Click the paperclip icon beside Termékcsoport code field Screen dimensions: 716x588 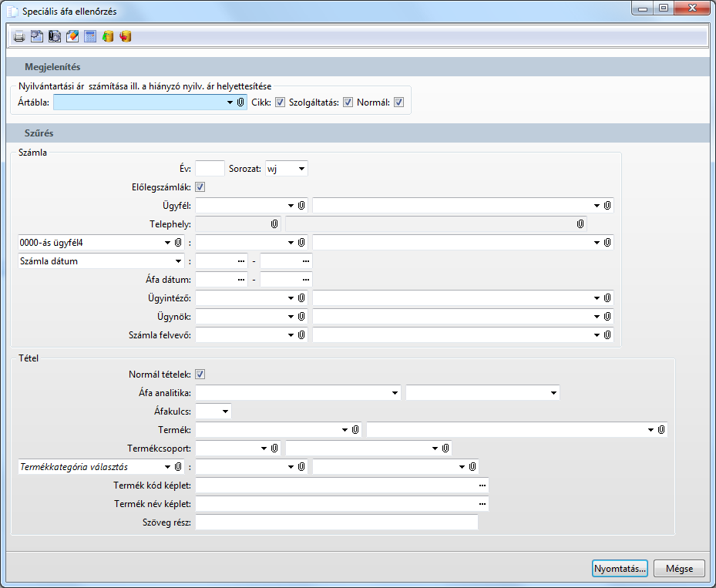[x=274, y=448]
